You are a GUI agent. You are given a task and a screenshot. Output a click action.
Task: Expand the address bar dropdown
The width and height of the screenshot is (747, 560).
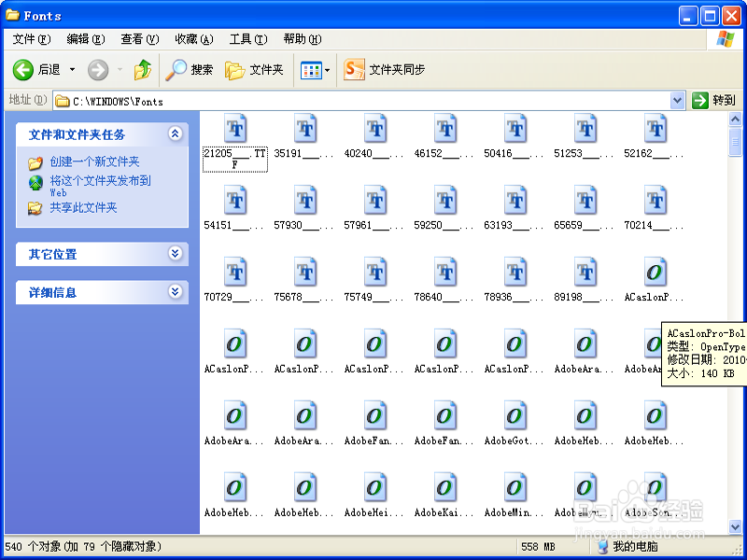[x=677, y=101]
